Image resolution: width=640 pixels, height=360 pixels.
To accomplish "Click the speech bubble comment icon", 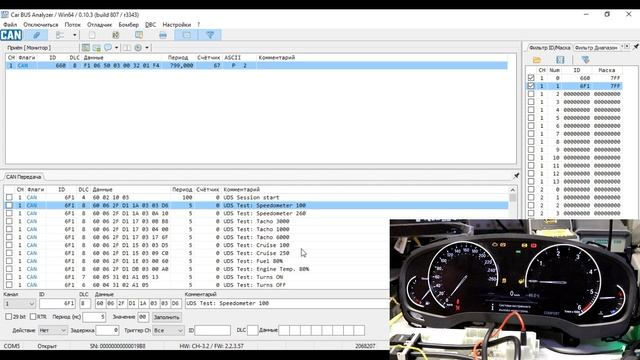I will tap(108, 48).
